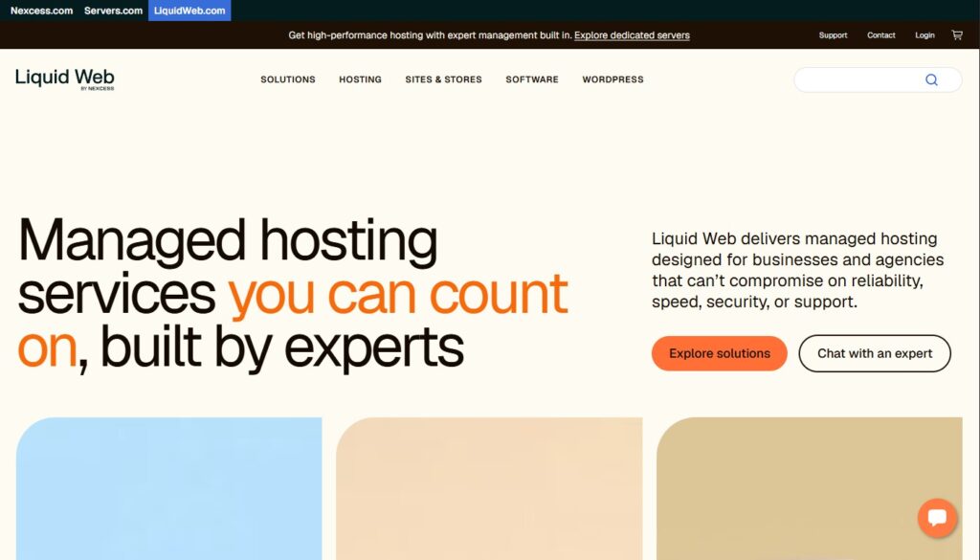Click the Liquid Web logo
The width and height of the screenshot is (980, 560).
65,79
